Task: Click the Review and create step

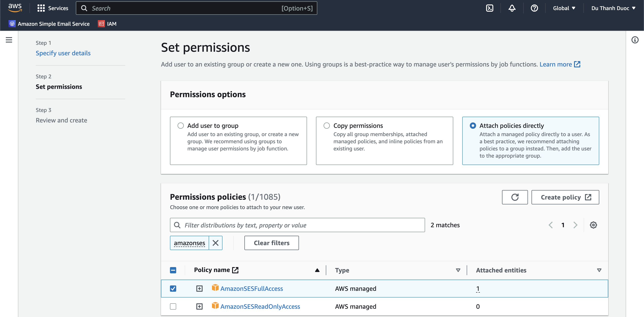Action: (x=61, y=120)
